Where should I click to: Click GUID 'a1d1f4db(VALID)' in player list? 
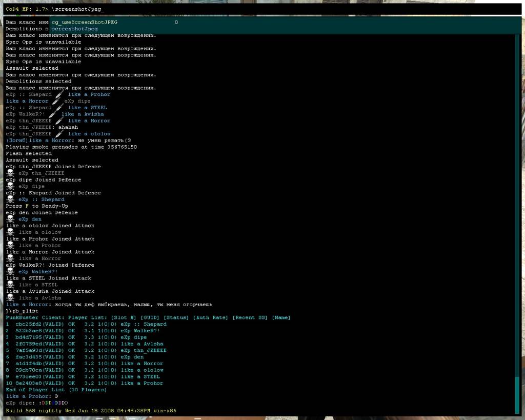(39, 364)
